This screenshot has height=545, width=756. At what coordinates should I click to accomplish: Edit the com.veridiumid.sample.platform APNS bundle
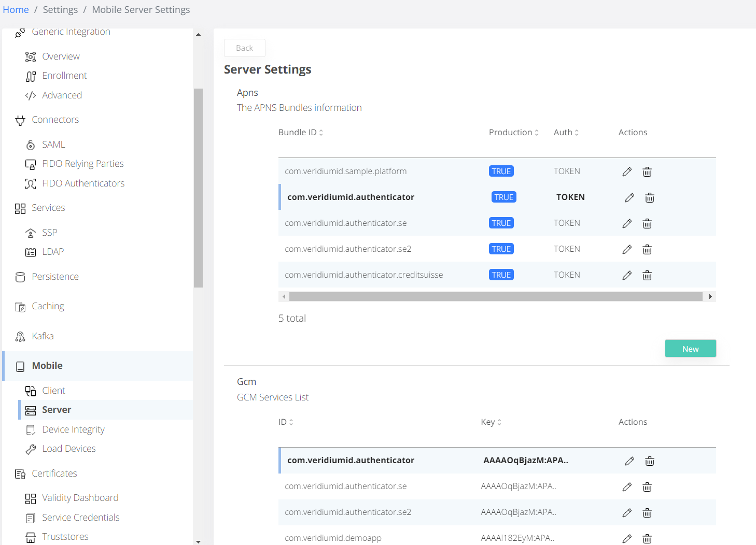point(627,172)
